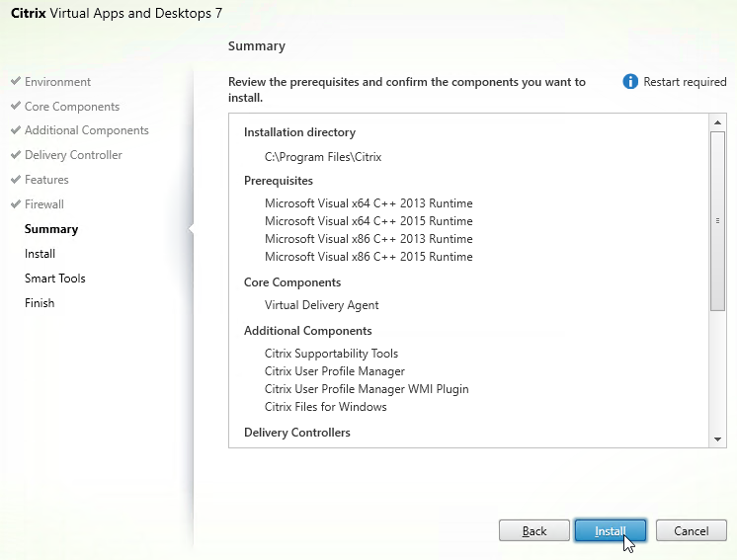Select the Finish step in sidebar
737x560 pixels.
click(x=40, y=303)
